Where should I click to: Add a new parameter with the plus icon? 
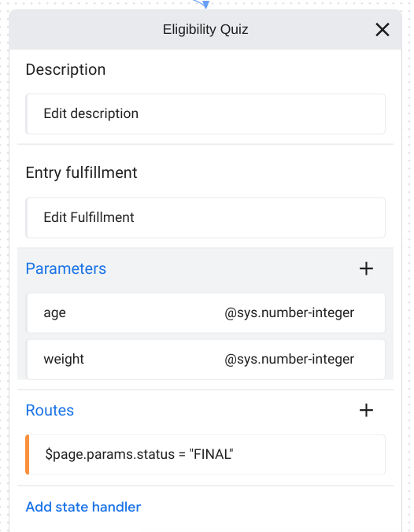coord(366,268)
